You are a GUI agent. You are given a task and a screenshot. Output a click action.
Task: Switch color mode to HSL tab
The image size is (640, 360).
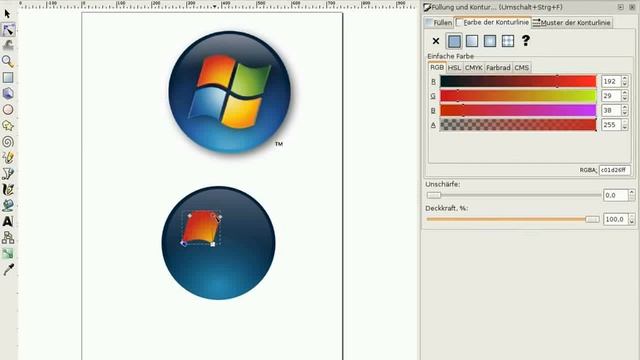point(454,68)
